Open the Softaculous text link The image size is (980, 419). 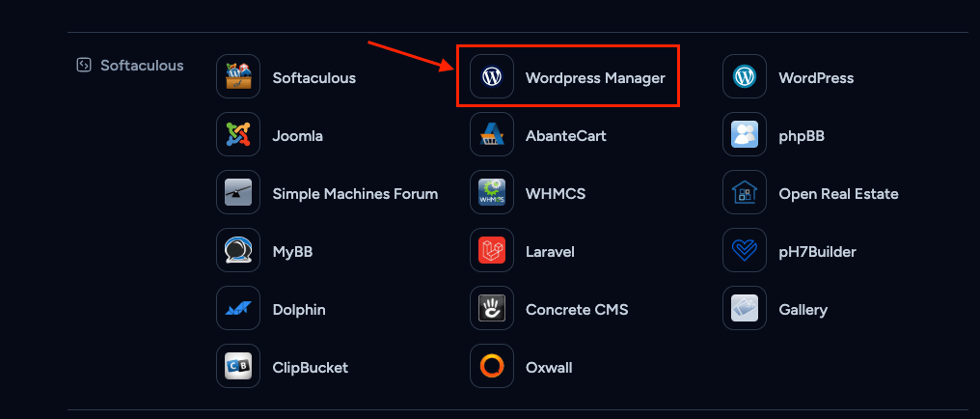313,78
